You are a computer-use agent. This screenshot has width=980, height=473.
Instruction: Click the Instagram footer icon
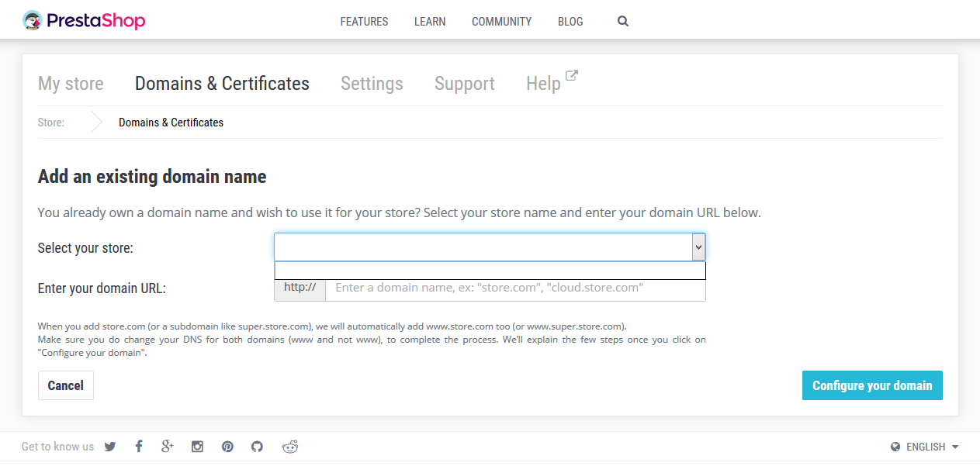tap(198, 447)
